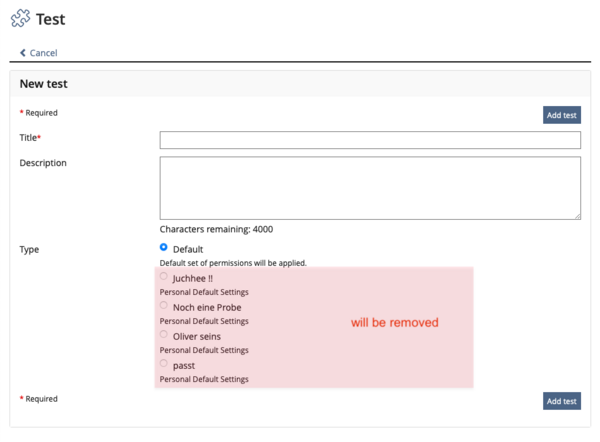The image size is (600, 442).
Task: Click the back chevron next to Cancel
Action: click(x=23, y=53)
